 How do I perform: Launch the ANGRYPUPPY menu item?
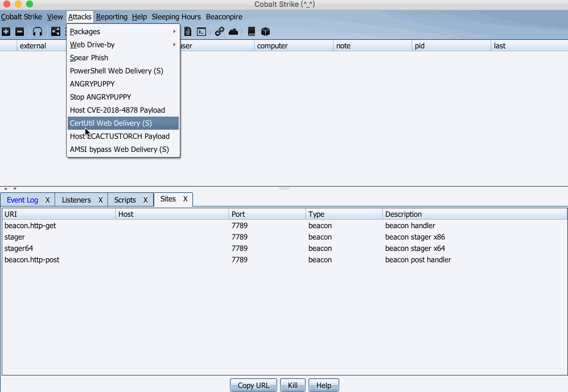click(123, 84)
